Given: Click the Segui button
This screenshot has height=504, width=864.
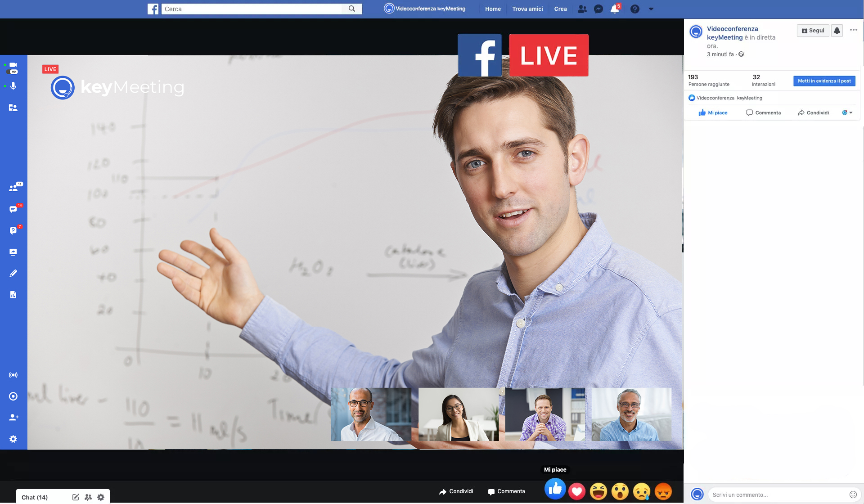Looking at the screenshot, I should tap(813, 31).
